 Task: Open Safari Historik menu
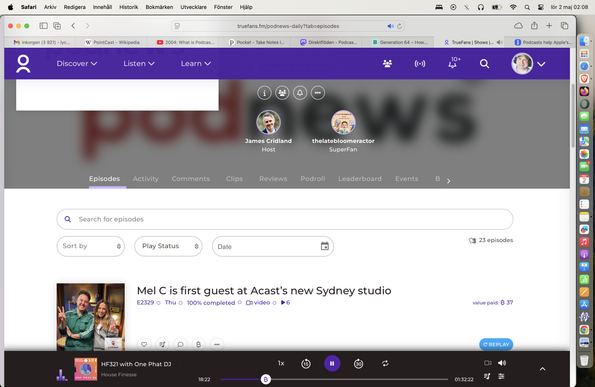[129, 7]
